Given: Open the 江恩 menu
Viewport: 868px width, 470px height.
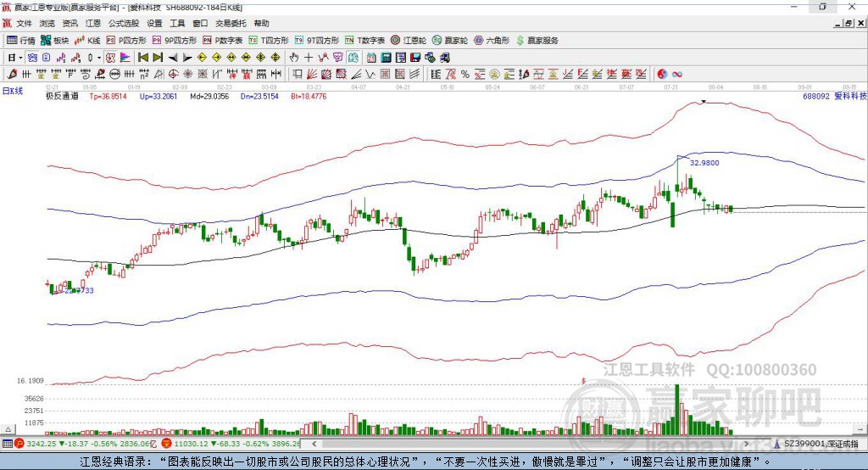Looking at the screenshot, I should coord(93,23).
